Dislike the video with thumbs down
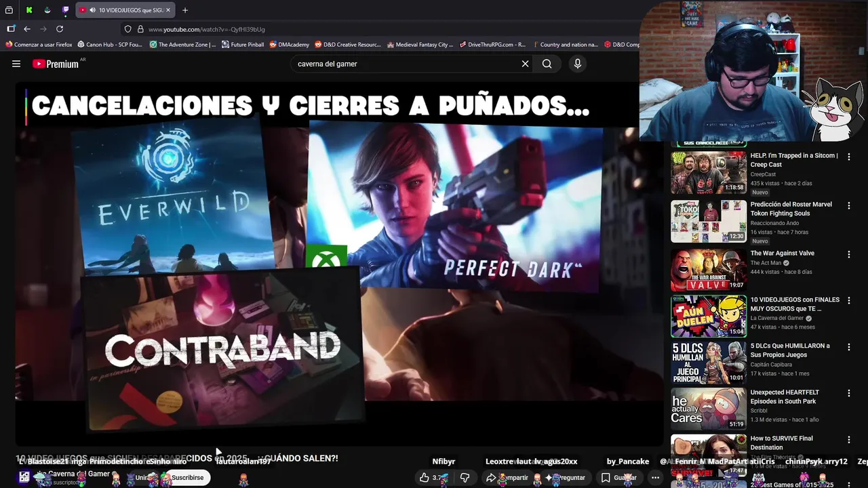This screenshot has height=488, width=868. tap(465, 478)
